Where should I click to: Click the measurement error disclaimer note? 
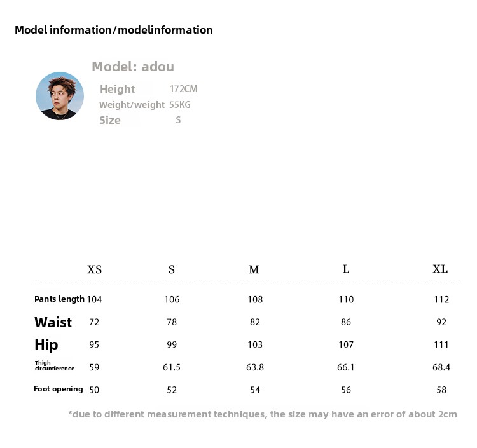pos(262,414)
